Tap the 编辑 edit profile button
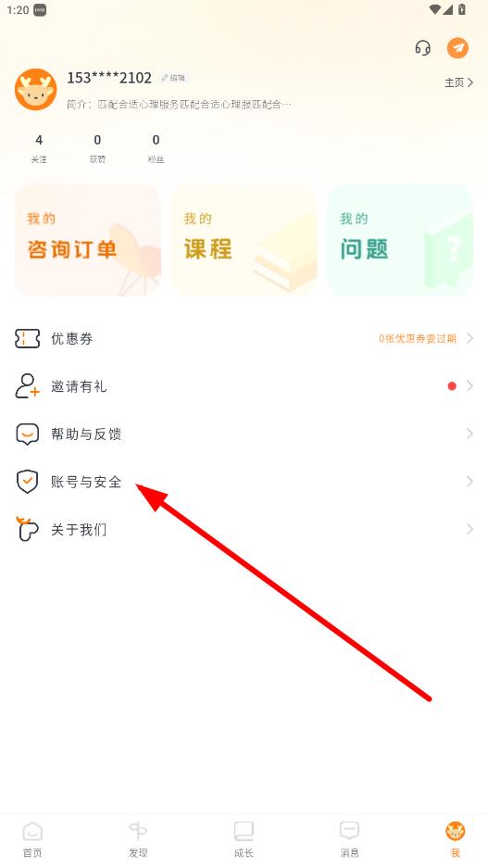Viewport: 488px width, 868px height. [173, 78]
